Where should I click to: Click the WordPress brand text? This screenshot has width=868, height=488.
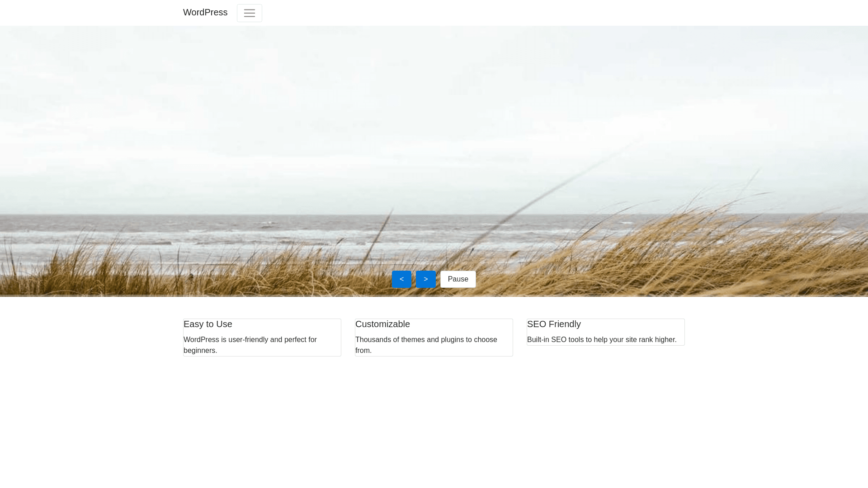tap(205, 12)
